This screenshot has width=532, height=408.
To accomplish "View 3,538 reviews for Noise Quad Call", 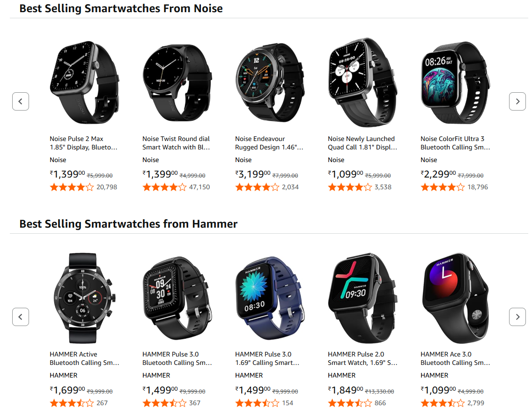I will click(x=383, y=187).
